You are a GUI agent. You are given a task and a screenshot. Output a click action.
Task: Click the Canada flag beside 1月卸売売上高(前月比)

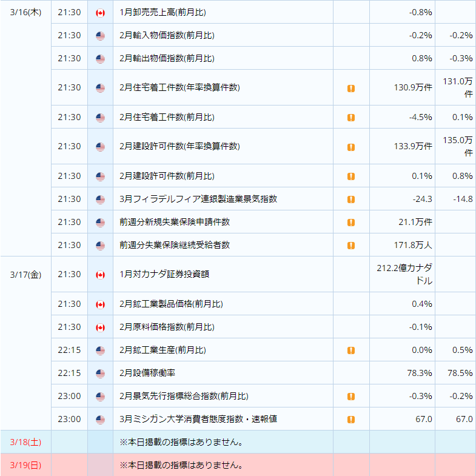pyautogui.click(x=100, y=13)
